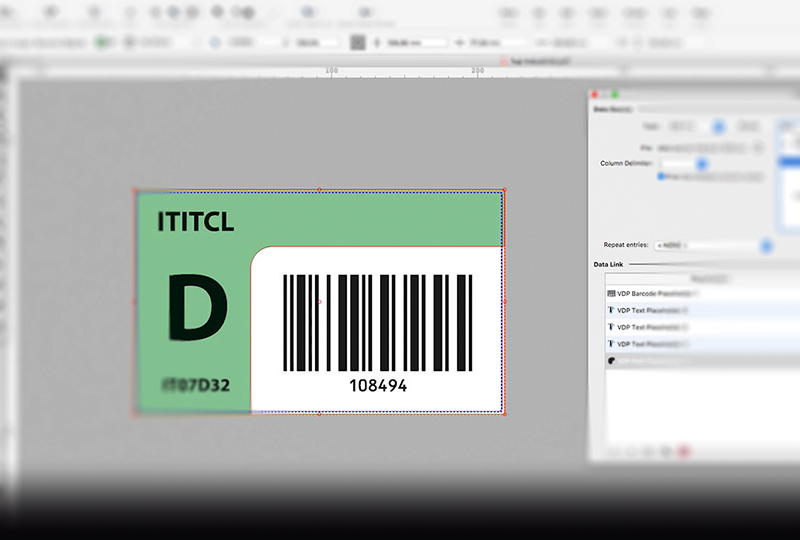Screen dimensions: 800x540
Task: Select the bottommost VDP Text Placeholder row
Action: (703, 344)
